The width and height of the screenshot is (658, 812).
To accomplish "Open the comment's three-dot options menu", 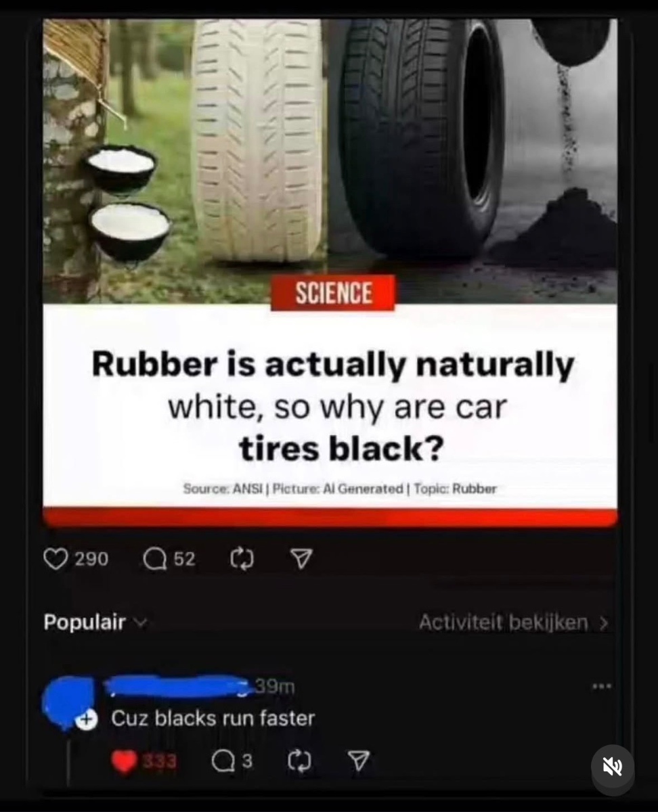I will (601, 686).
